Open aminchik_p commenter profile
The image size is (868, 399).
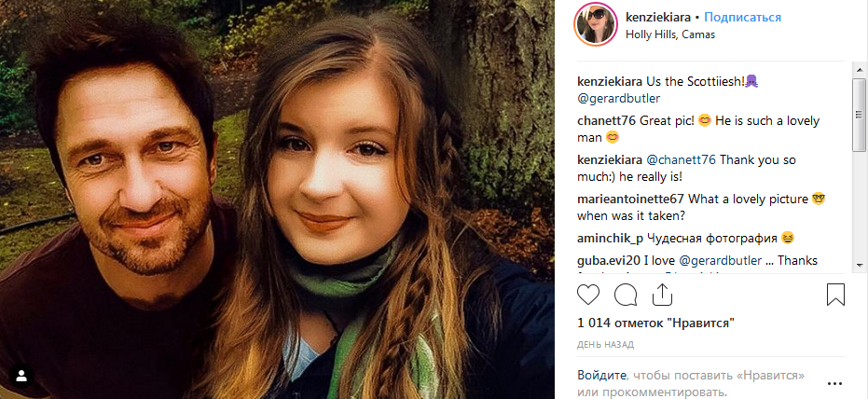[x=612, y=238]
